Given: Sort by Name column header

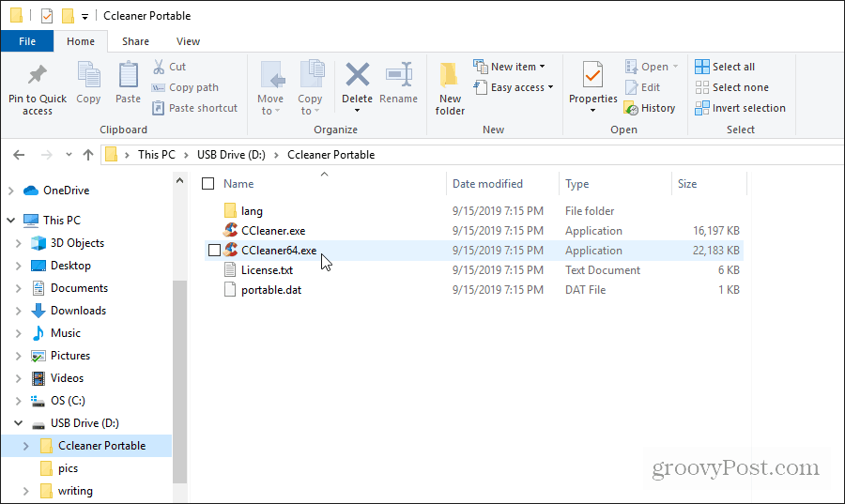Looking at the screenshot, I should (238, 184).
